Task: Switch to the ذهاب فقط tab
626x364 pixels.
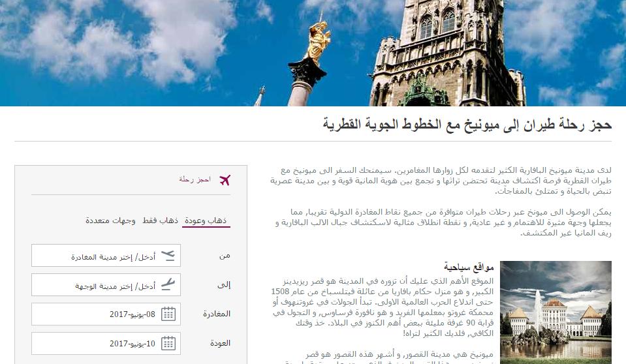Action: (161, 220)
